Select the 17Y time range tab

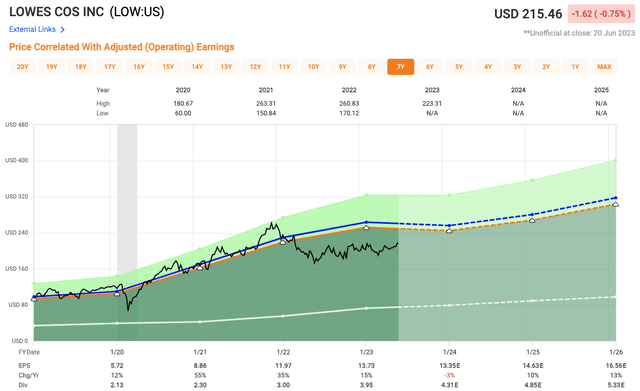click(110, 67)
